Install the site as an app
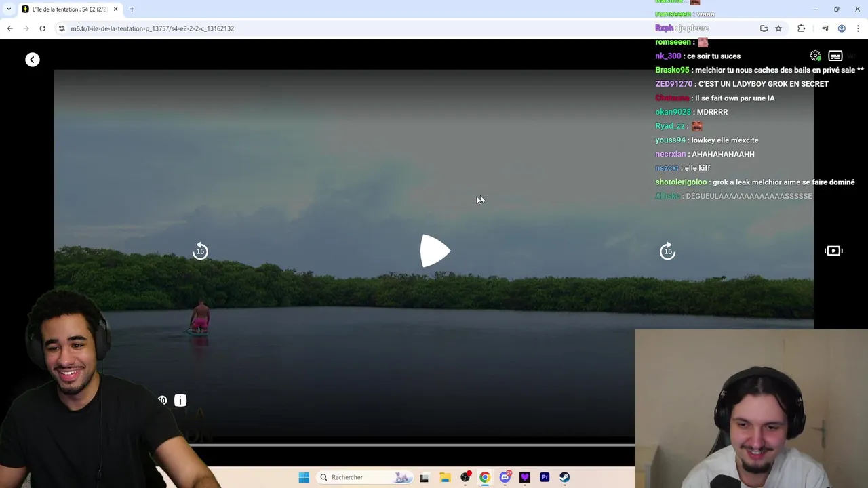The height and width of the screenshot is (488, 868). point(764,28)
